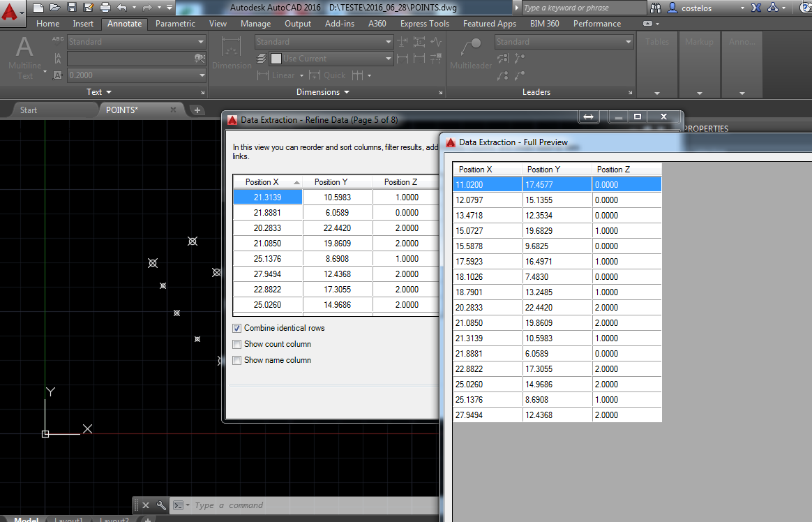Image resolution: width=812 pixels, height=522 pixels.
Task: Click Position Z header in Full Preview
Action: [626, 170]
